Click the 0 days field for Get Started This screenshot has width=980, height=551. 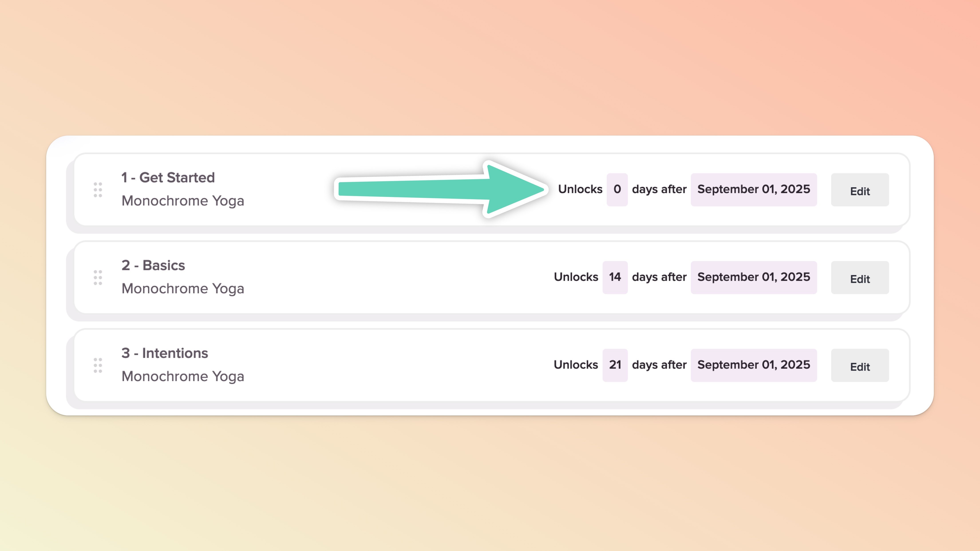[x=617, y=189]
